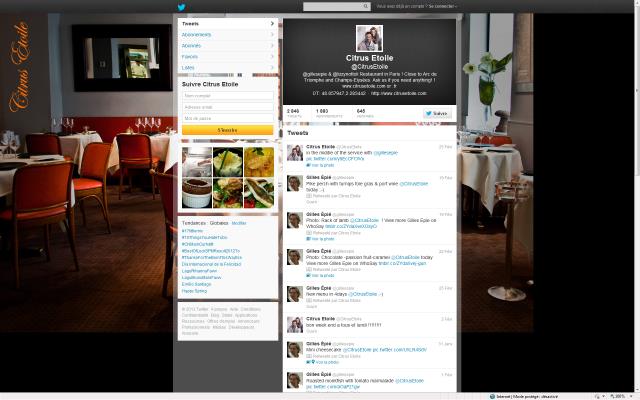Open the 'Emilio Santiago' trend
This screenshot has width=640, height=400.
click(x=196, y=284)
